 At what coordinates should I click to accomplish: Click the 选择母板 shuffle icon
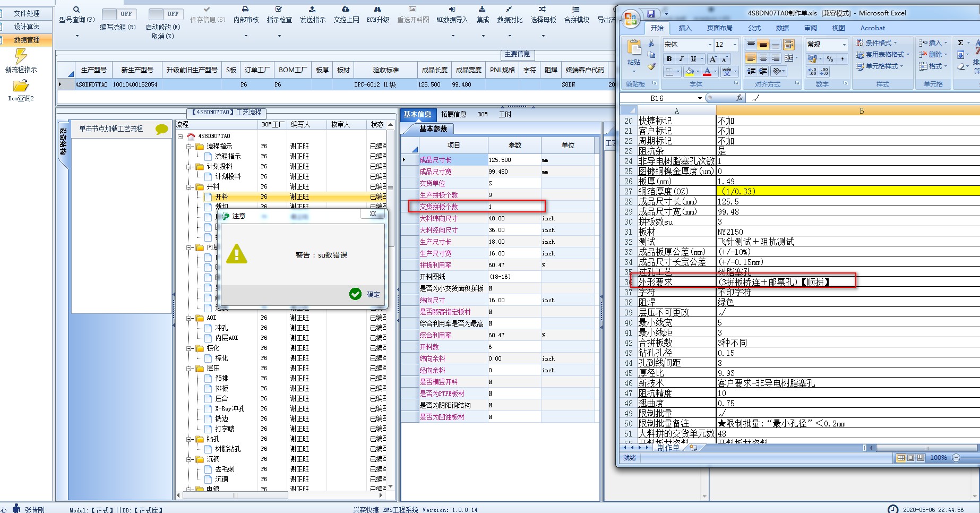[x=542, y=10]
